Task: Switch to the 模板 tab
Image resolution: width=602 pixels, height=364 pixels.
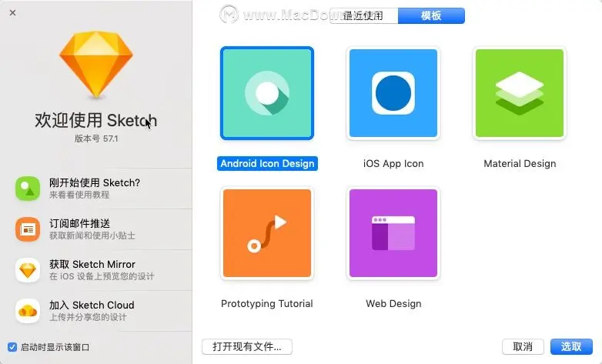Action: pyautogui.click(x=431, y=15)
